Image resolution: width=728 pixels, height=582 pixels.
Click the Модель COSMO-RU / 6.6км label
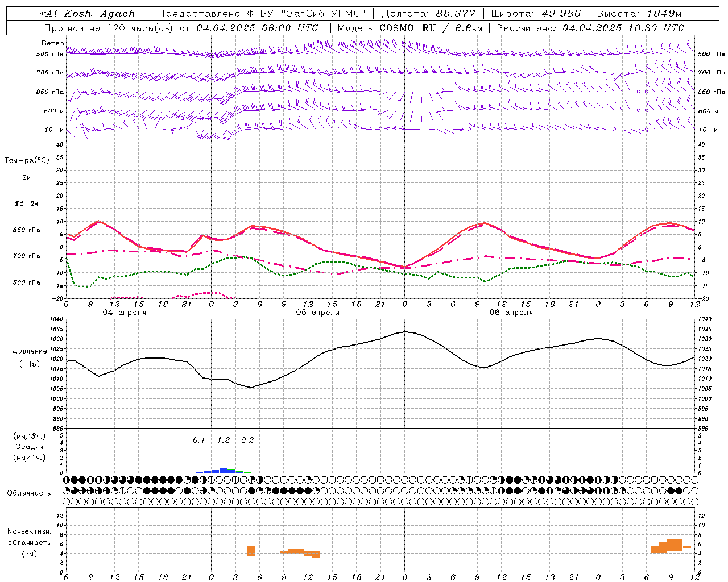click(x=410, y=28)
